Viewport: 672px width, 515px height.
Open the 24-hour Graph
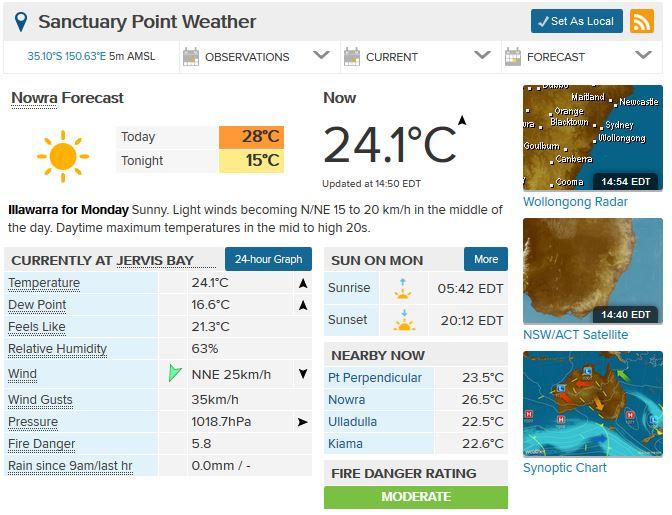(x=268, y=260)
